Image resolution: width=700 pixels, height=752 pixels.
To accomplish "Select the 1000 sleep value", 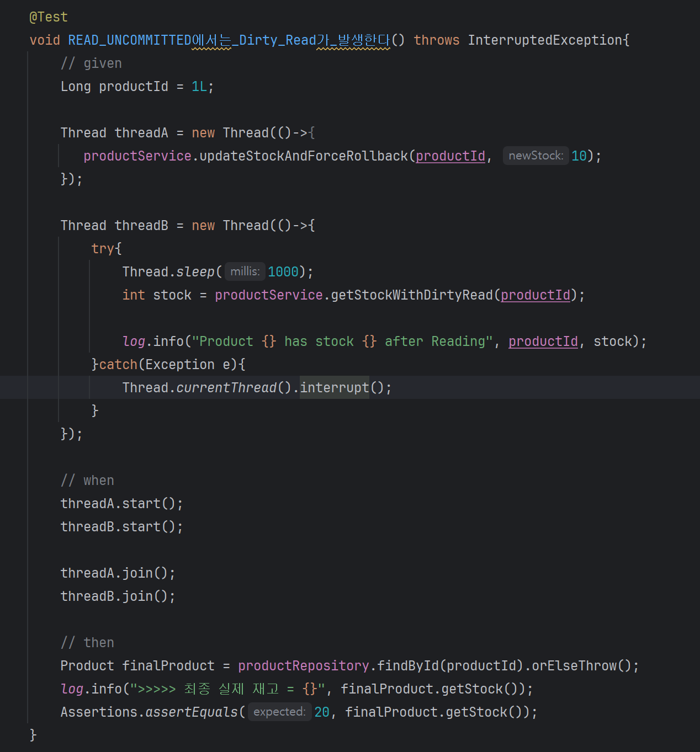I will (283, 272).
